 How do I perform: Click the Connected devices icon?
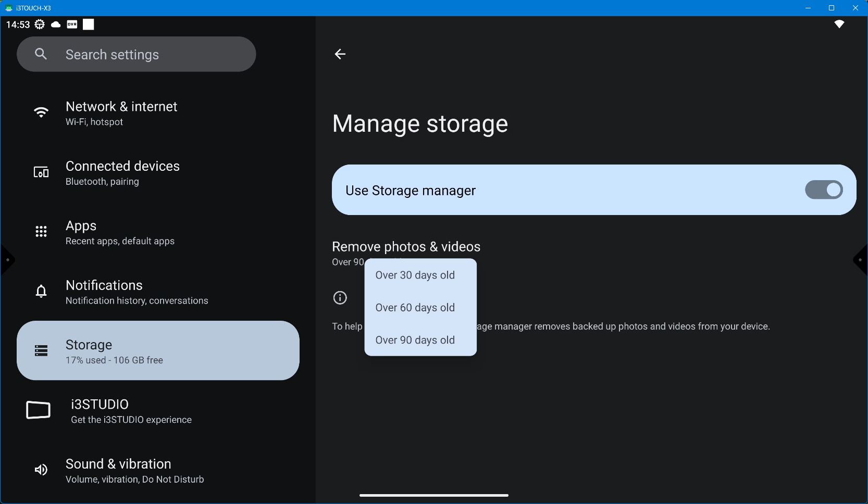pyautogui.click(x=41, y=172)
